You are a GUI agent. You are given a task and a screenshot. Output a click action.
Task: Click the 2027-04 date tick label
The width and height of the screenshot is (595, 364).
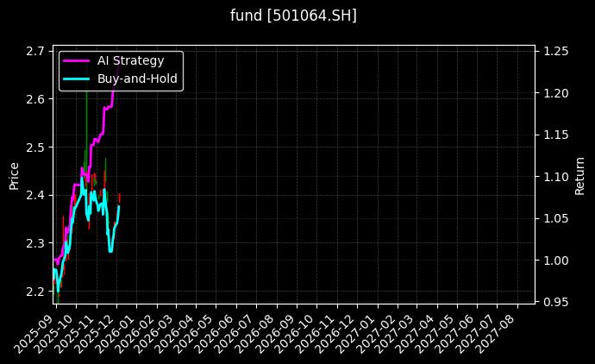coord(416,333)
